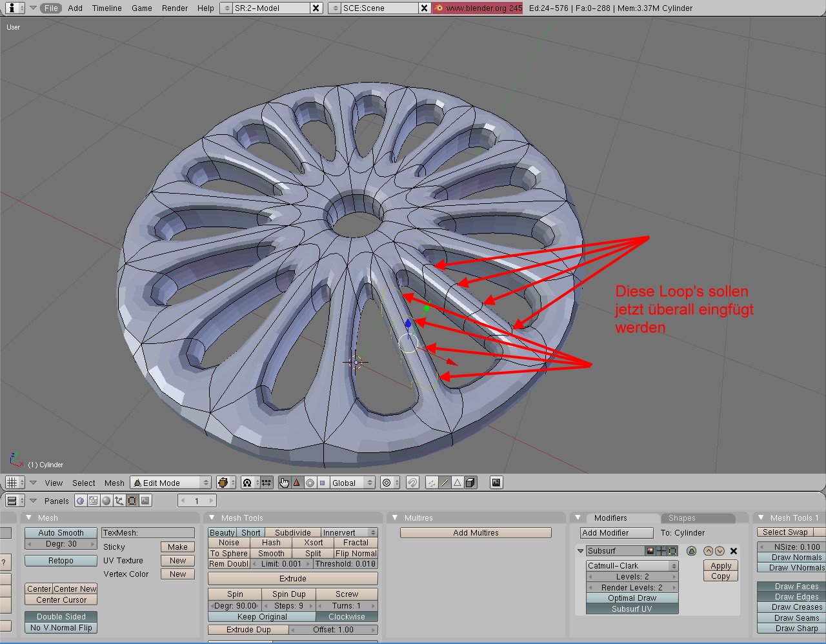This screenshot has width=826, height=644.
Task: Delete the Subsurf modifier with X
Action: (733, 551)
